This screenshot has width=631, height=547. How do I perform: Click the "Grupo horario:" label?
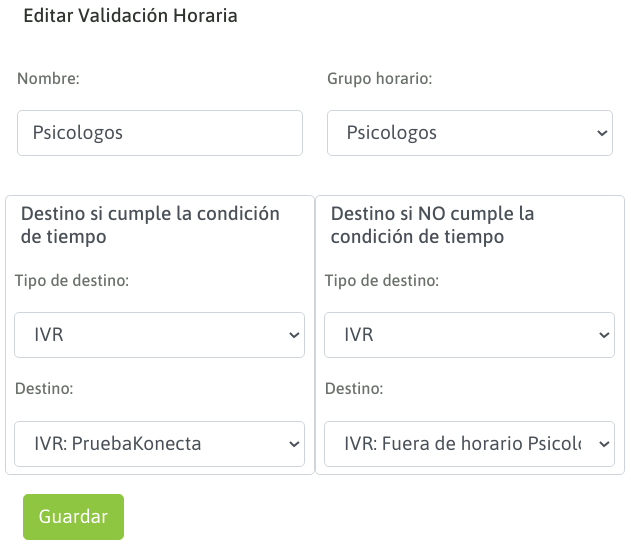click(x=379, y=78)
